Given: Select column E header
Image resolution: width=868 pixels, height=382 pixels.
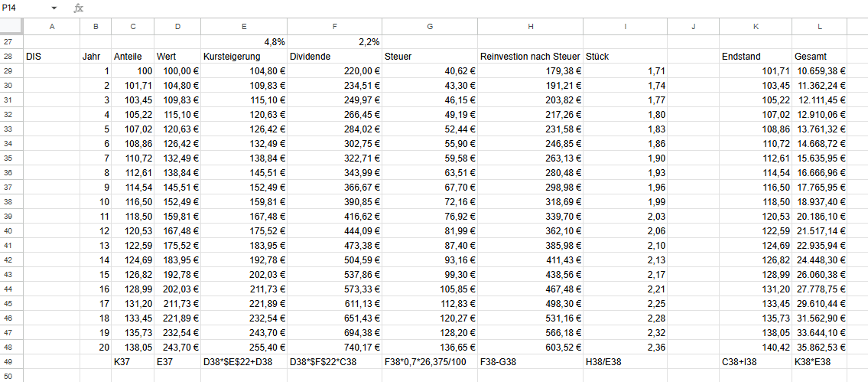Looking at the screenshot, I should (244, 26).
